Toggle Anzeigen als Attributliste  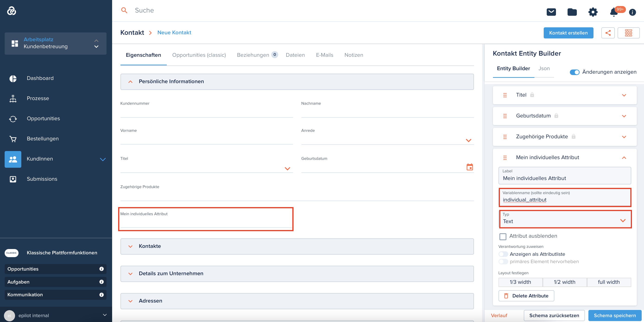(503, 254)
